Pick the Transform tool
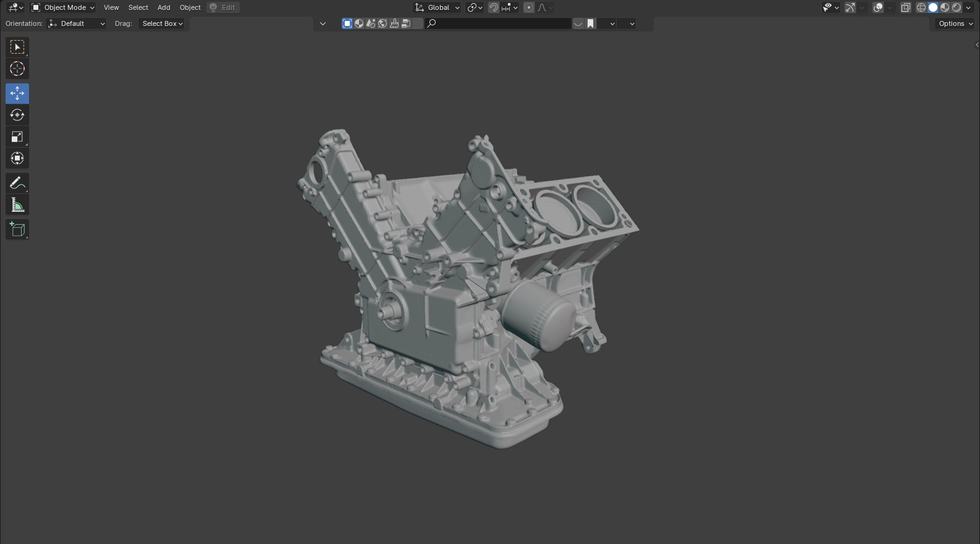 pos(17,159)
